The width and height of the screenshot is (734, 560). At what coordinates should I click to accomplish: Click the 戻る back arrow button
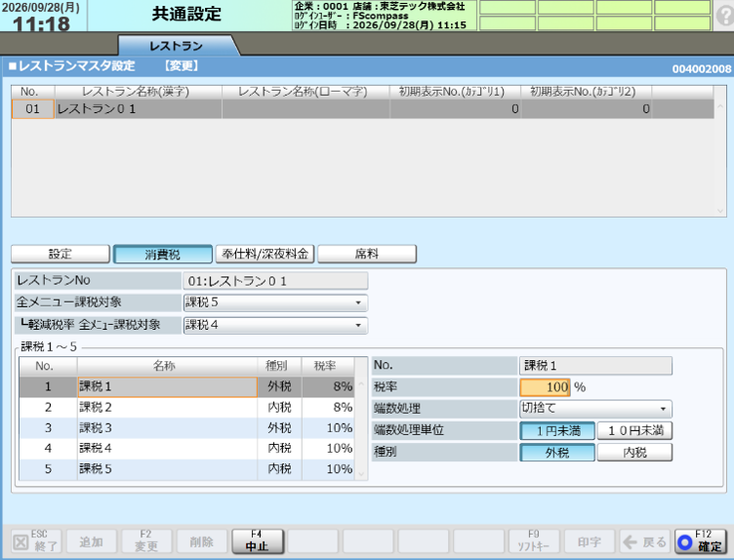tap(645, 541)
